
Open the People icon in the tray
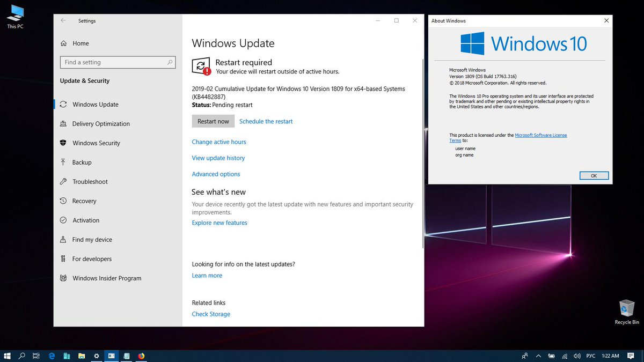click(525, 356)
